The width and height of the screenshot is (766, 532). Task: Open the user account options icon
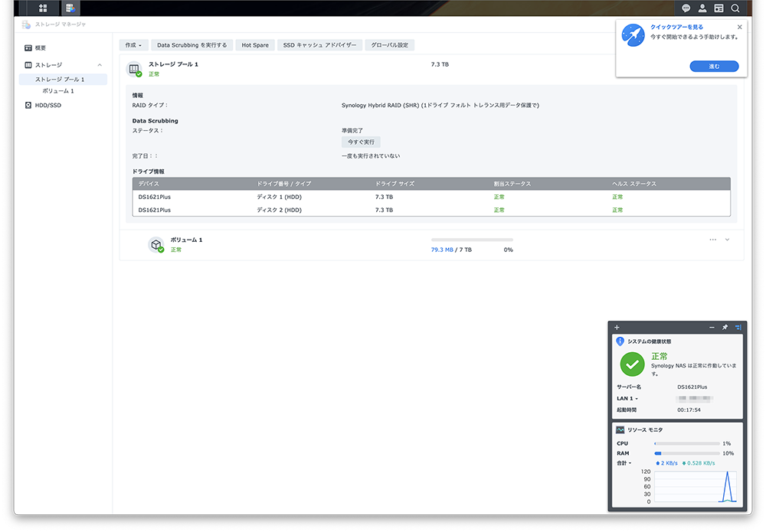702,8
